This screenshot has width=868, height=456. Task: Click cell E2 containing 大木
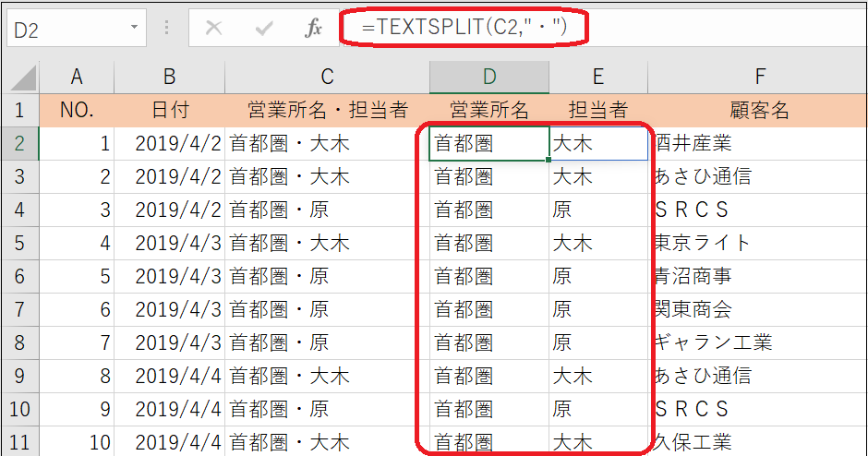click(x=597, y=144)
